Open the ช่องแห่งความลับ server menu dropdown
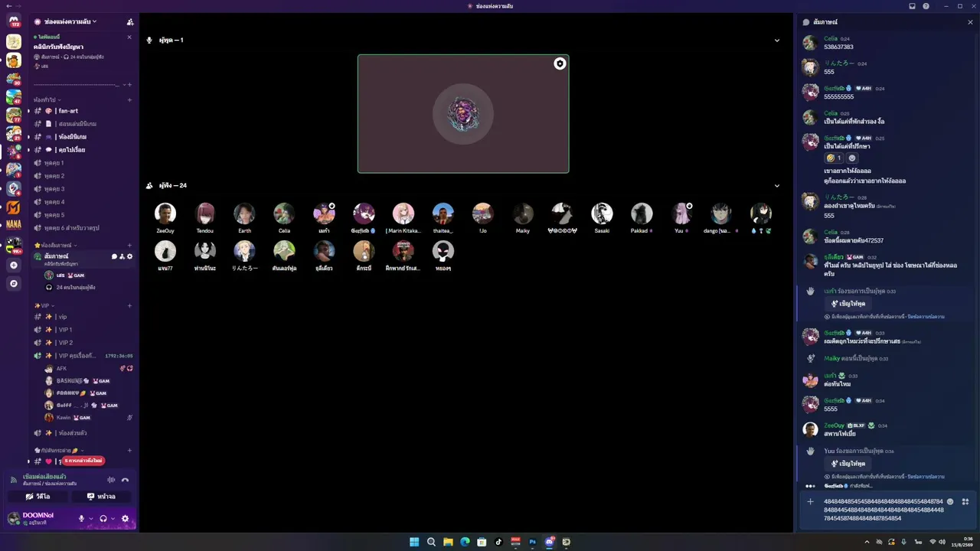 click(x=70, y=21)
